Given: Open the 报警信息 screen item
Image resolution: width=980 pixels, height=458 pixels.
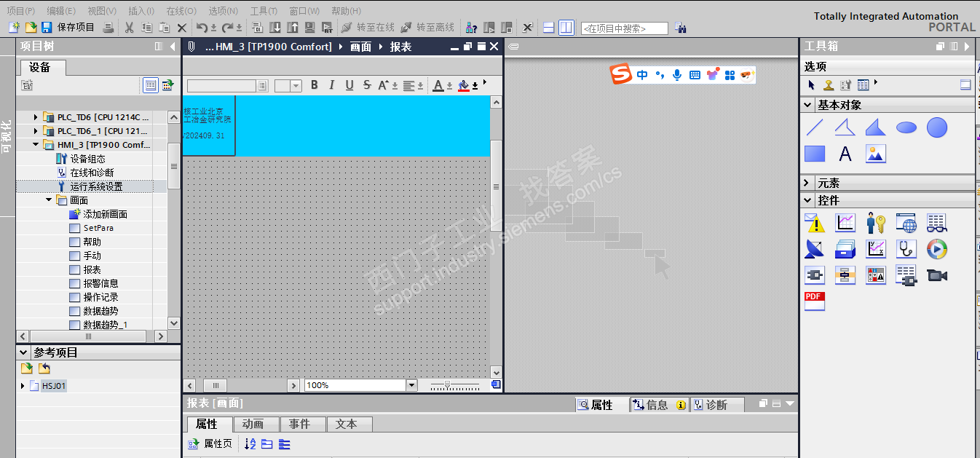Looking at the screenshot, I should tap(100, 283).
